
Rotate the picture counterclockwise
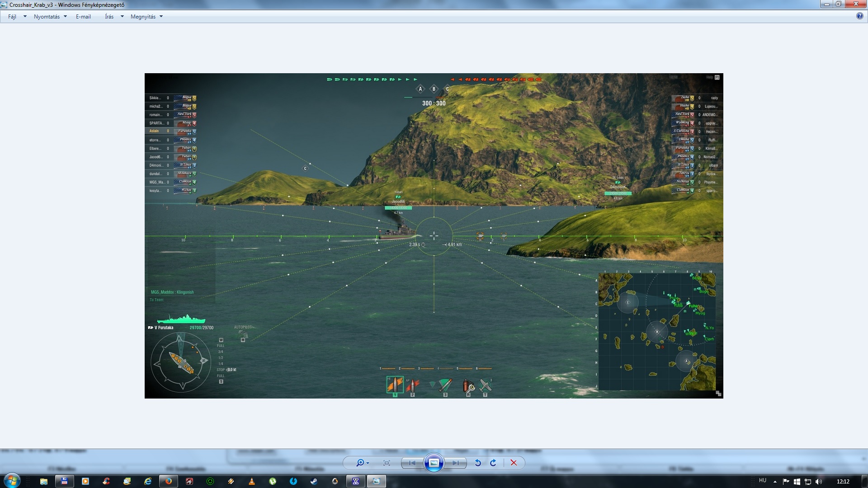477,463
